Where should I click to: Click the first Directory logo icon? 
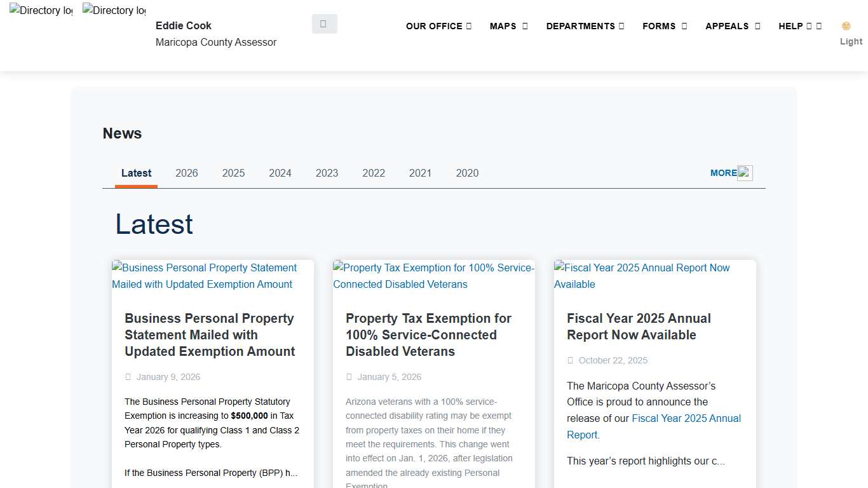(x=40, y=10)
